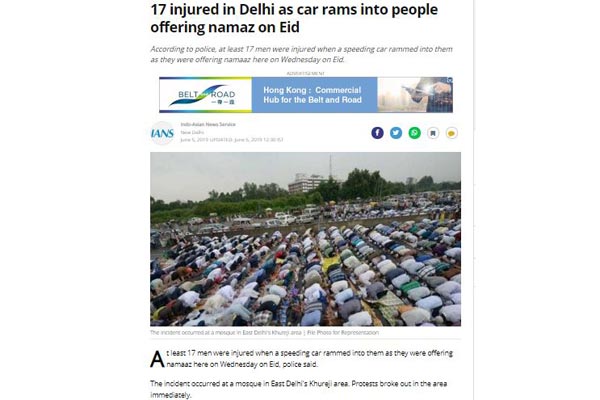Click the paragraph about East Delhi's Khureji area

click(298, 389)
